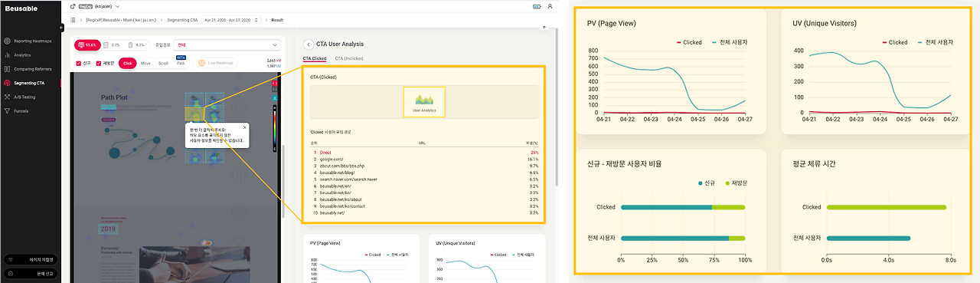Click the Funnels filter icon
Screen dimensions: 980x283
(7, 110)
